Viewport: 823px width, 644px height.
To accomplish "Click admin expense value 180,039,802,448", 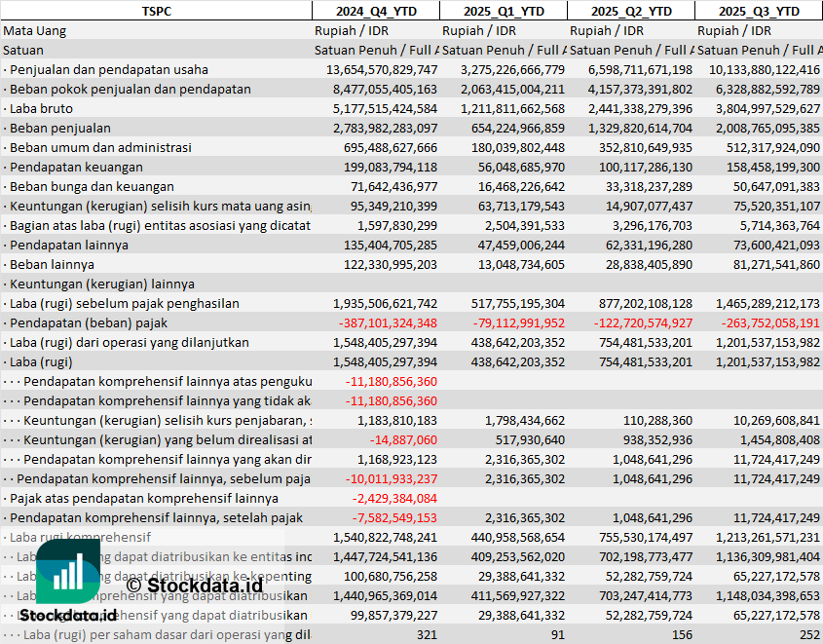I will pyautogui.click(x=518, y=147).
